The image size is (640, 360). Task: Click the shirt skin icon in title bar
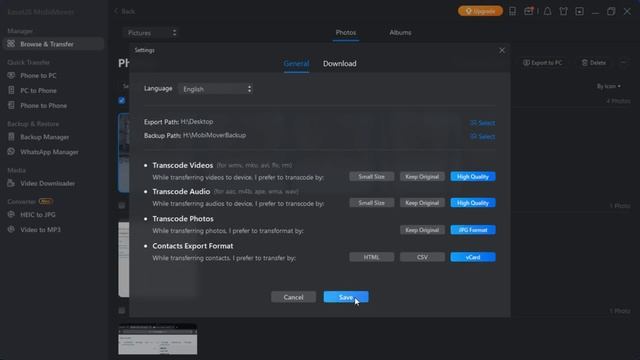564,11
